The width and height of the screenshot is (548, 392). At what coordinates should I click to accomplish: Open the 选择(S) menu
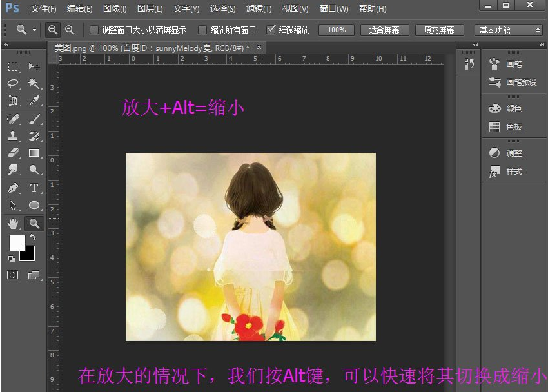[x=222, y=9]
